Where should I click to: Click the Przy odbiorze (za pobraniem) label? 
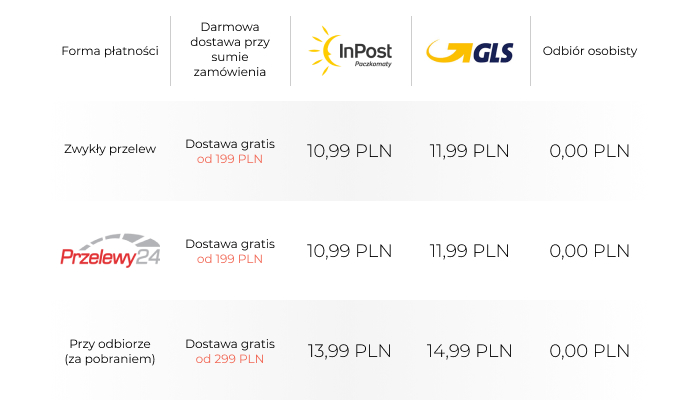click(110, 351)
